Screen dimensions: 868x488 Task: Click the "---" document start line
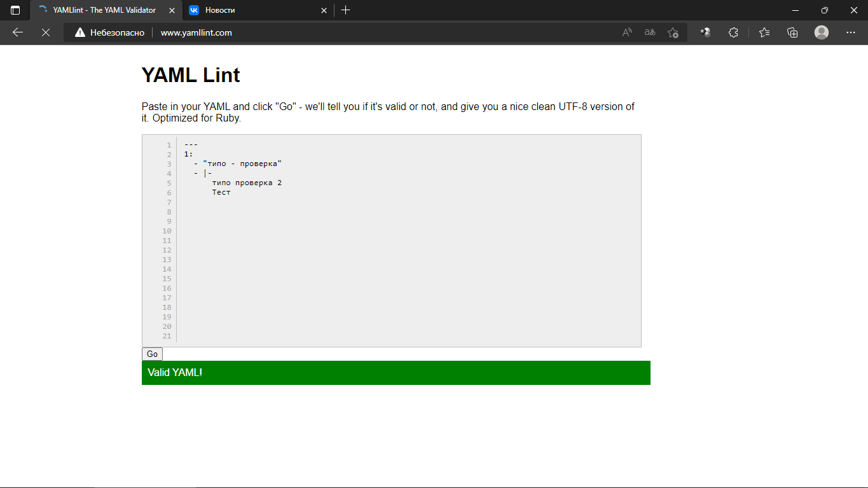(x=191, y=144)
